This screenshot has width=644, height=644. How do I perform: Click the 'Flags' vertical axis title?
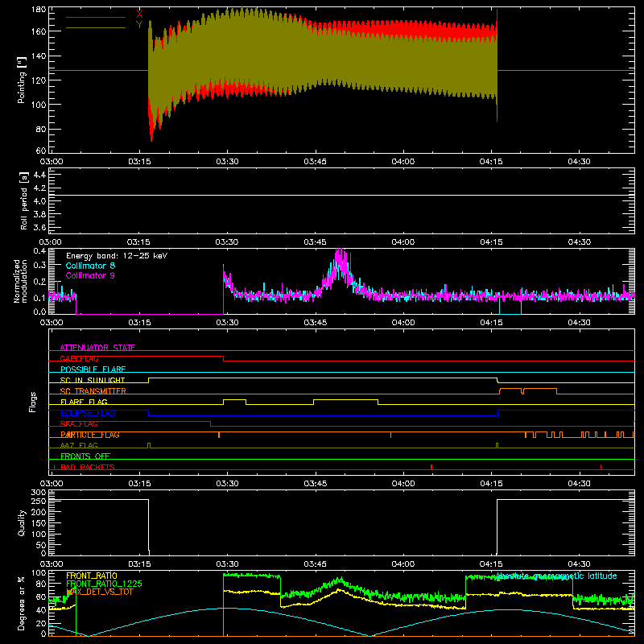tap(32, 402)
